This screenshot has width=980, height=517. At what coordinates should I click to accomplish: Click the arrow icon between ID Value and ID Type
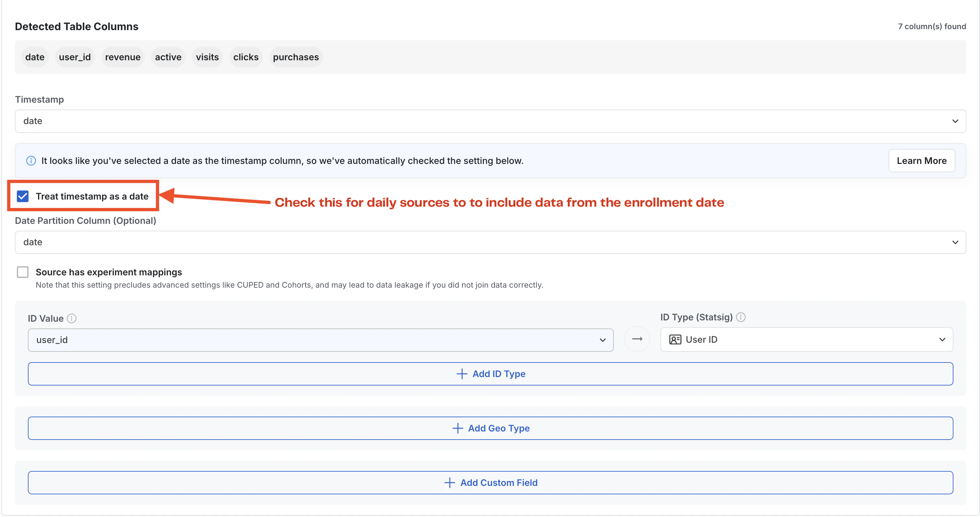click(x=637, y=339)
